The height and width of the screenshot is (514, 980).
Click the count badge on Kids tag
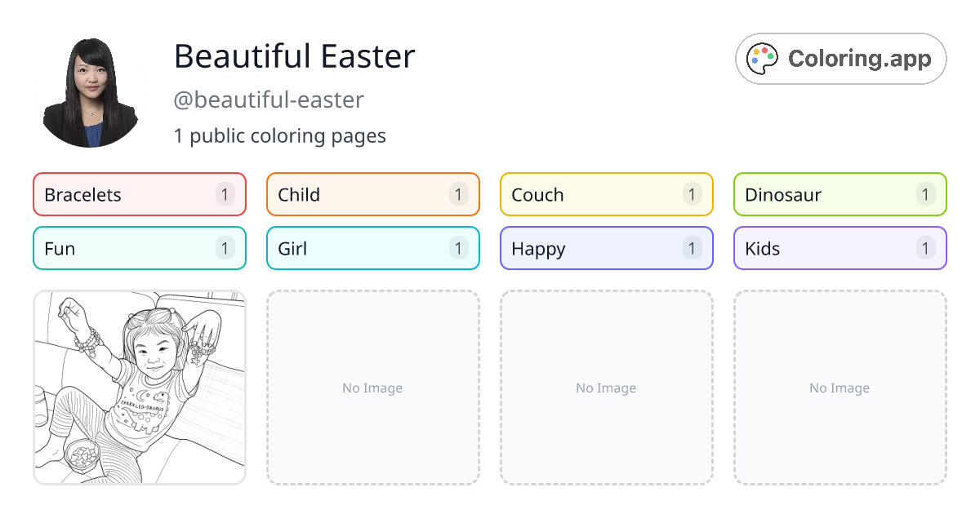tap(925, 248)
